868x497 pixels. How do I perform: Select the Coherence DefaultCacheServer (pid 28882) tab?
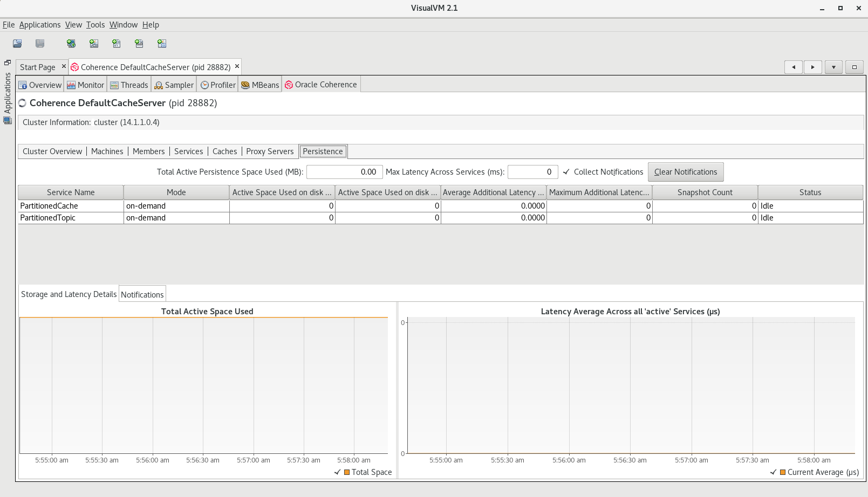click(155, 67)
